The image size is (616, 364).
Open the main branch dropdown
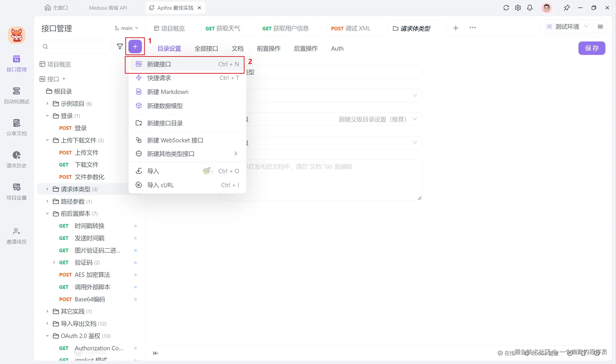[x=126, y=28]
